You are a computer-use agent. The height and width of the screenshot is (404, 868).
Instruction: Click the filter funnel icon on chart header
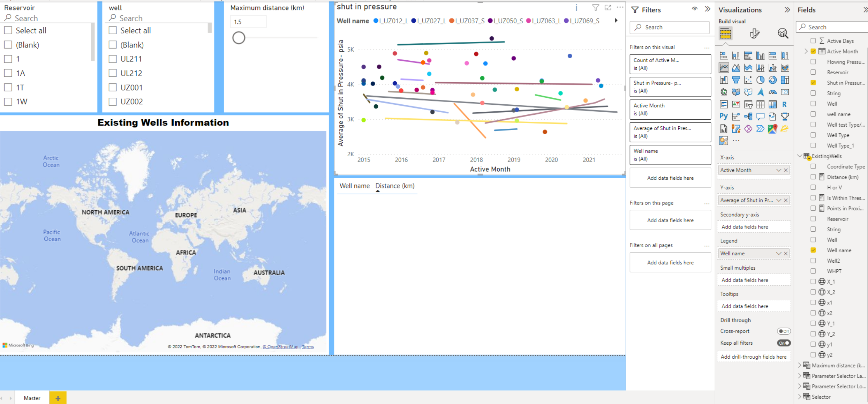[595, 8]
